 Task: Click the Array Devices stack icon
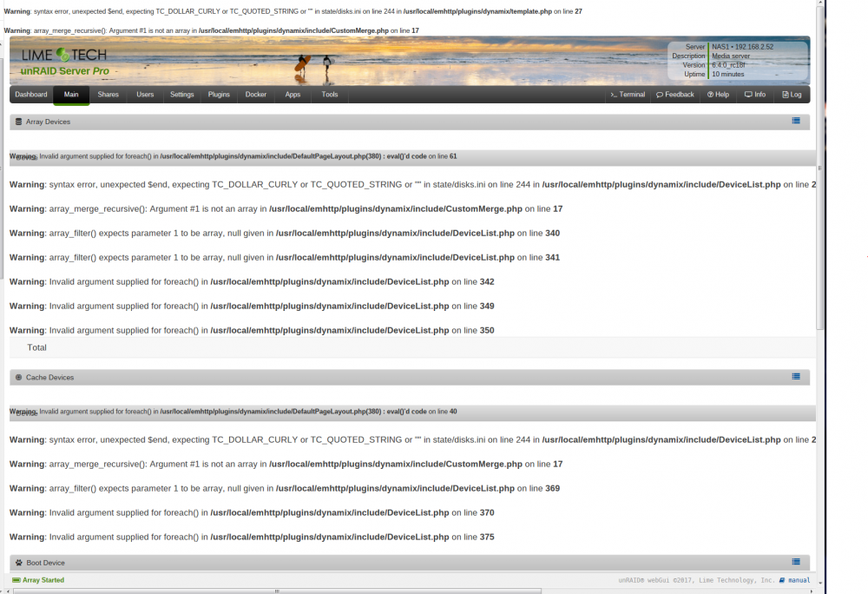click(18, 122)
